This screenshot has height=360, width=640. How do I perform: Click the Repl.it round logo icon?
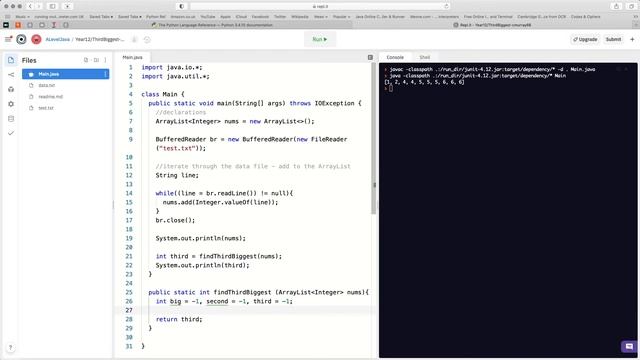(21, 39)
